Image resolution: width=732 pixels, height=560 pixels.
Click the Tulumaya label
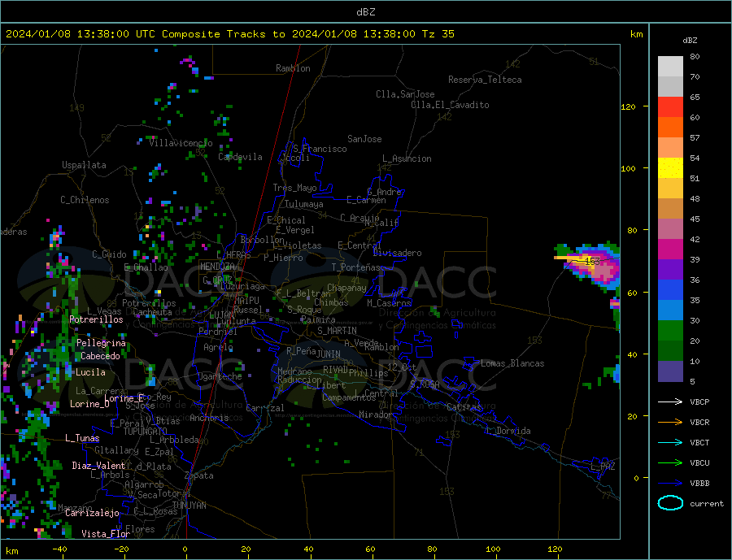[x=304, y=204]
